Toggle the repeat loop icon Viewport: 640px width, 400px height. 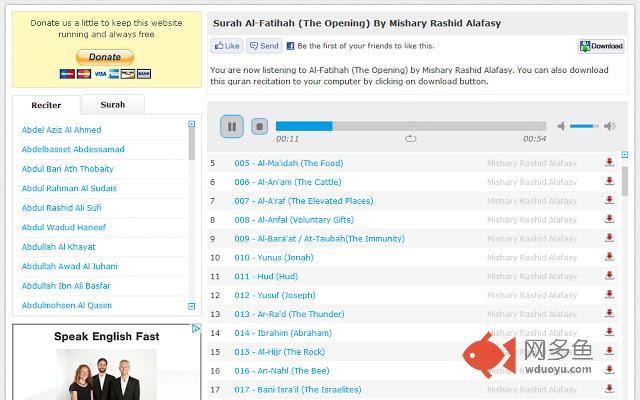coord(410,139)
